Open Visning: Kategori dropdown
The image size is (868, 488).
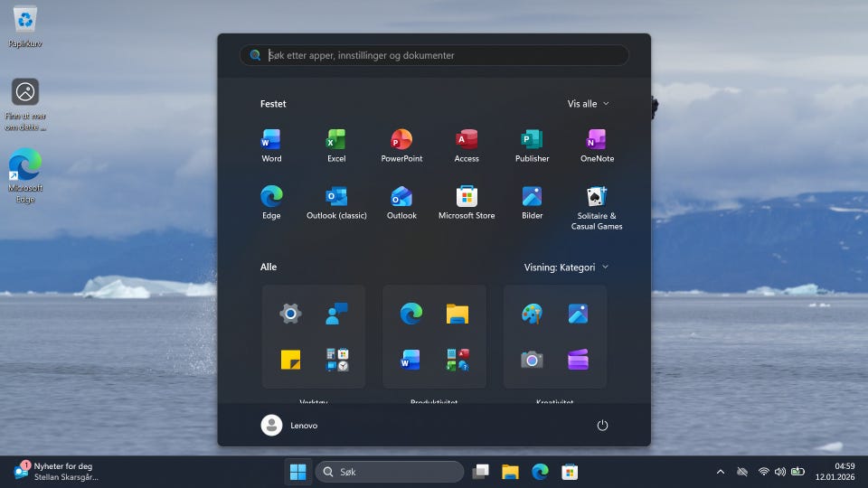coord(566,267)
